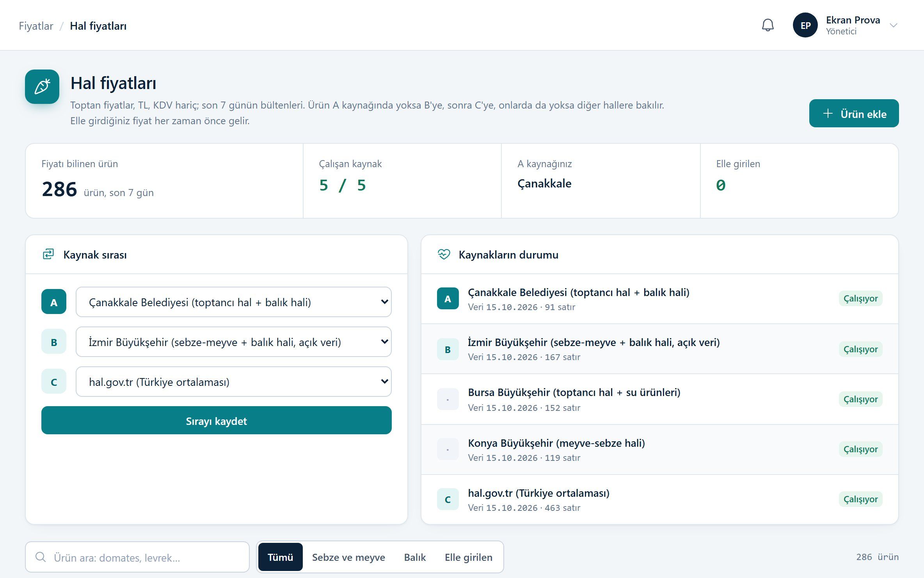Expand the user menu chevron next to Ekran Prova

893,25
